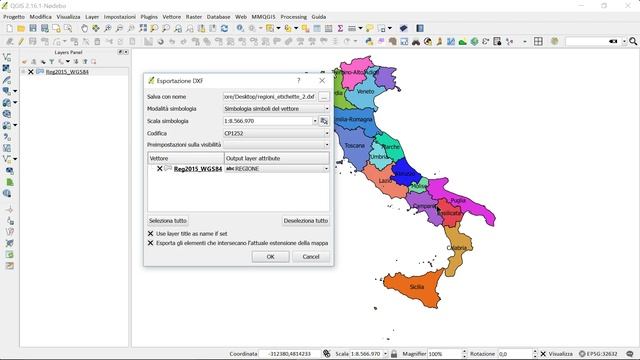
Task: Open the statistics summary Sigma icon
Action: pyautogui.click(x=340, y=28)
